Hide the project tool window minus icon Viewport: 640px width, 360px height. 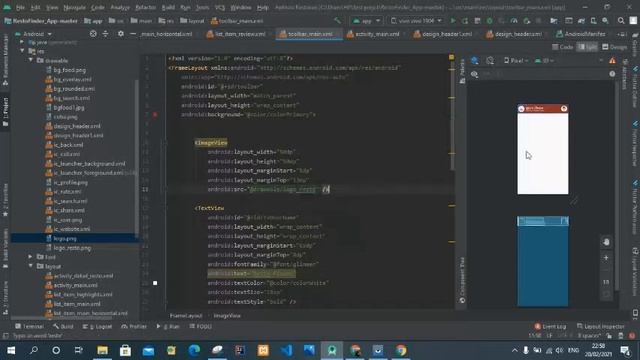coord(133,34)
